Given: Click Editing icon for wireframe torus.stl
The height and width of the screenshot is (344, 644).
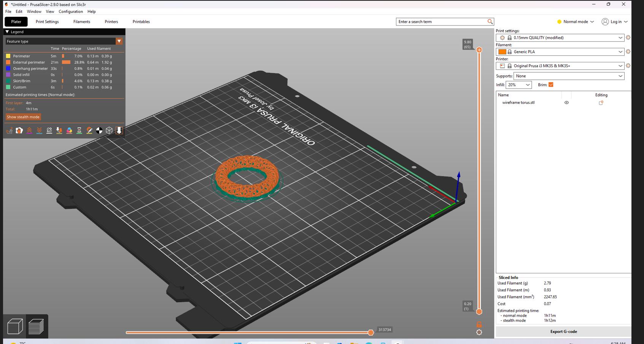Looking at the screenshot, I should pos(601,103).
